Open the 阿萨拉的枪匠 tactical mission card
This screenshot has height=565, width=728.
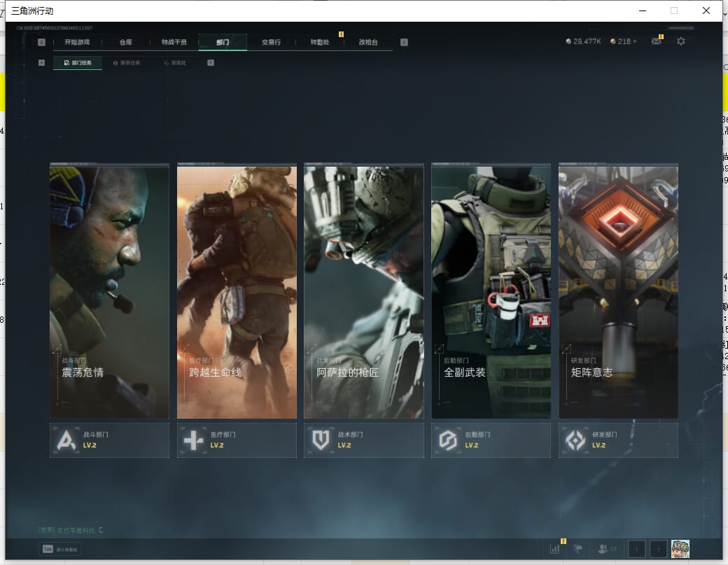[364, 291]
